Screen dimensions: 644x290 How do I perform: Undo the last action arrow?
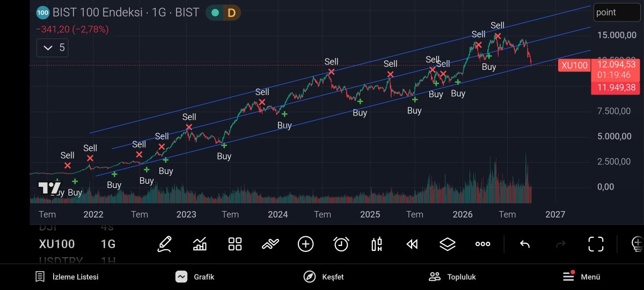pos(525,244)
